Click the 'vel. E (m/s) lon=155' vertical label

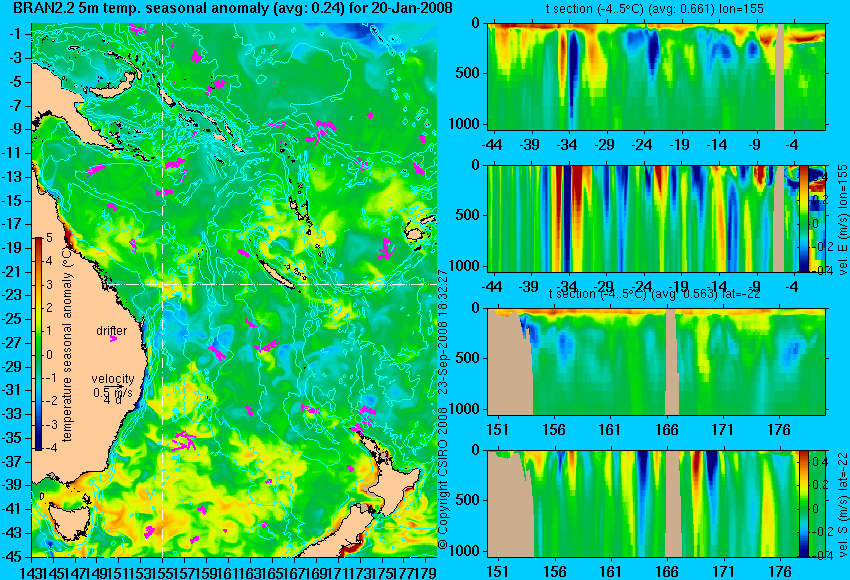pyautogui.click(x=842, y=220)
